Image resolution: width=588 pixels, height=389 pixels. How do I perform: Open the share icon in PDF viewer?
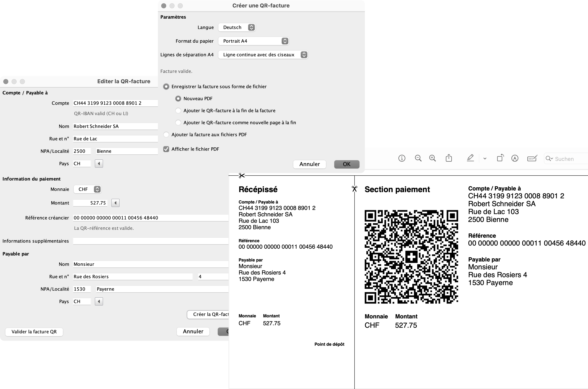(449, 158)
